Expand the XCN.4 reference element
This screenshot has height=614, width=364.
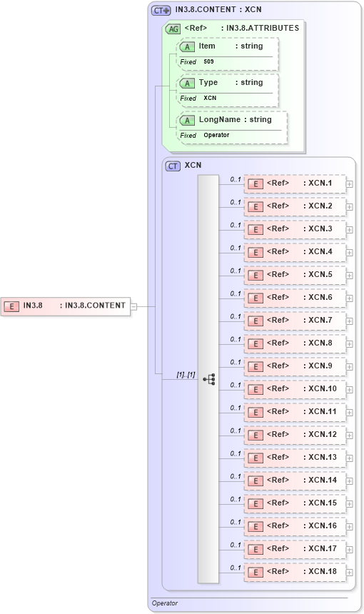350,253
